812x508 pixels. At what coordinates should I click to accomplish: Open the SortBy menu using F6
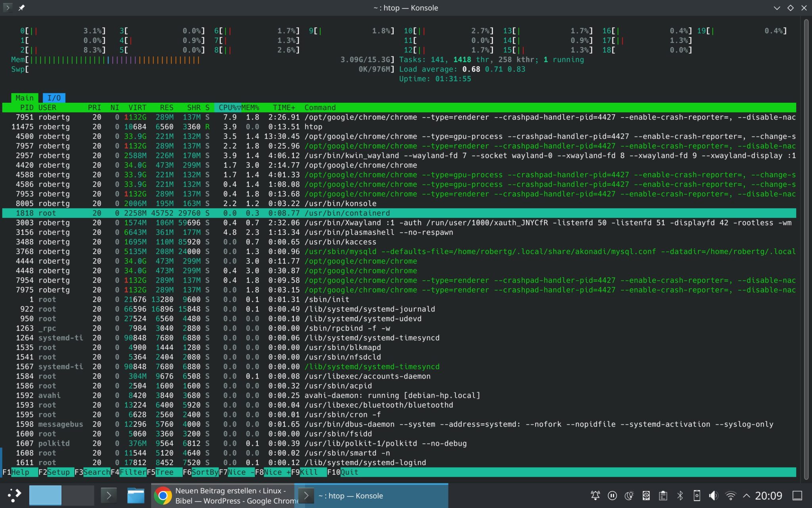pyautogui.click(x=200, y=472)
